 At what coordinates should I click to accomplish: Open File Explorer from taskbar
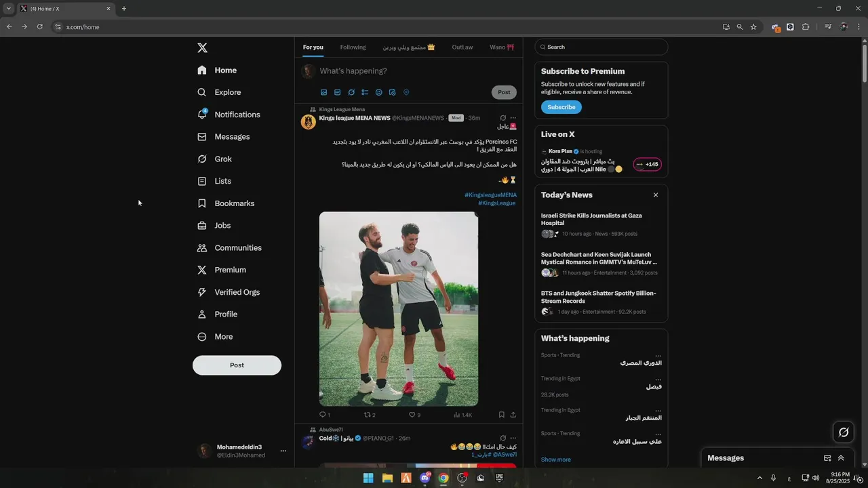[387, 478]
